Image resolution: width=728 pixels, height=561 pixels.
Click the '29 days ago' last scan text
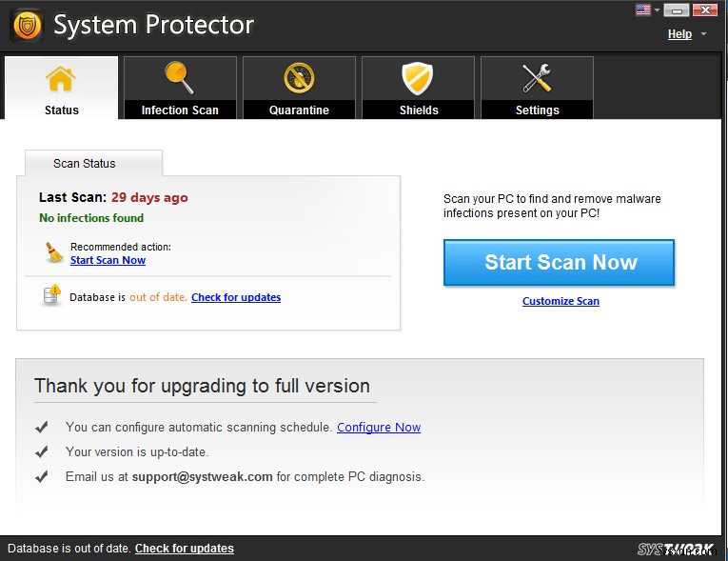pos(149,197)
